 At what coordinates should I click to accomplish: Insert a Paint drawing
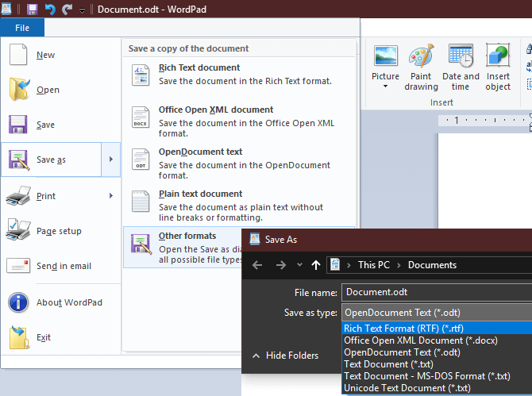click(421, 67)
